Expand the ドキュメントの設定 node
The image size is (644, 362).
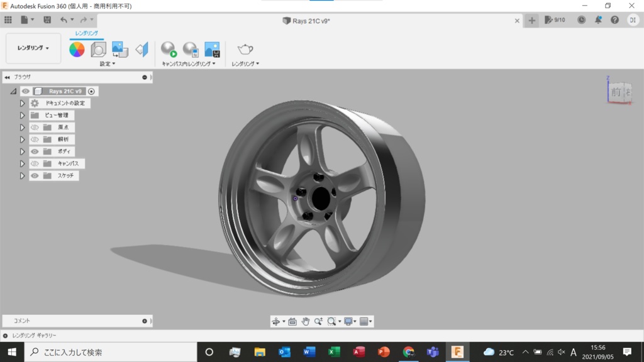point(22,104)
